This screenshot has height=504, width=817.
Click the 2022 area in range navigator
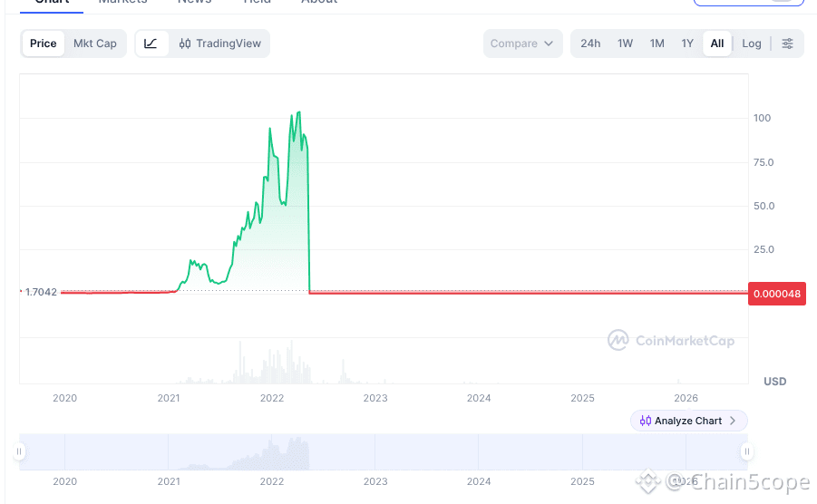(271, 452)
